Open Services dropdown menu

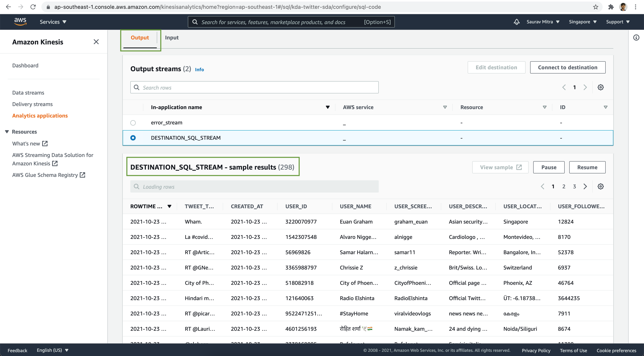[x=53, y=22]
